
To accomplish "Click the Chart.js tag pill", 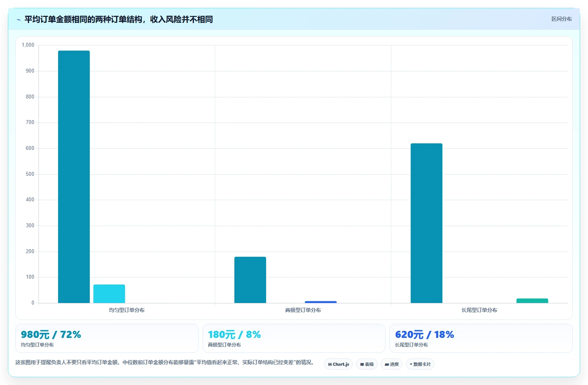I will (338, 364).
